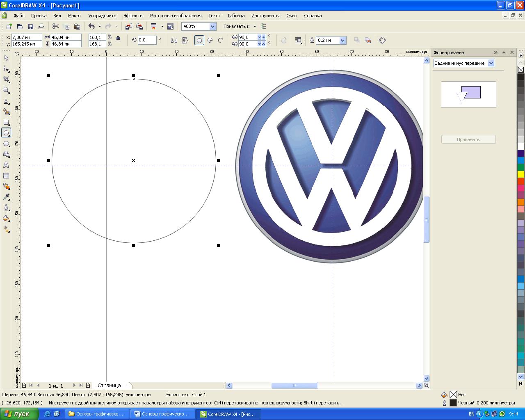Open the zoom level 400% dropdown
525x420 pixels.
coord(212,26)
